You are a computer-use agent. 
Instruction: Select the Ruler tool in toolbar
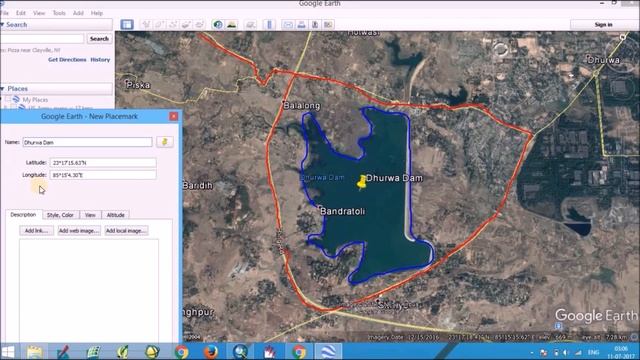pyautogui.click(x=269, y=24)
